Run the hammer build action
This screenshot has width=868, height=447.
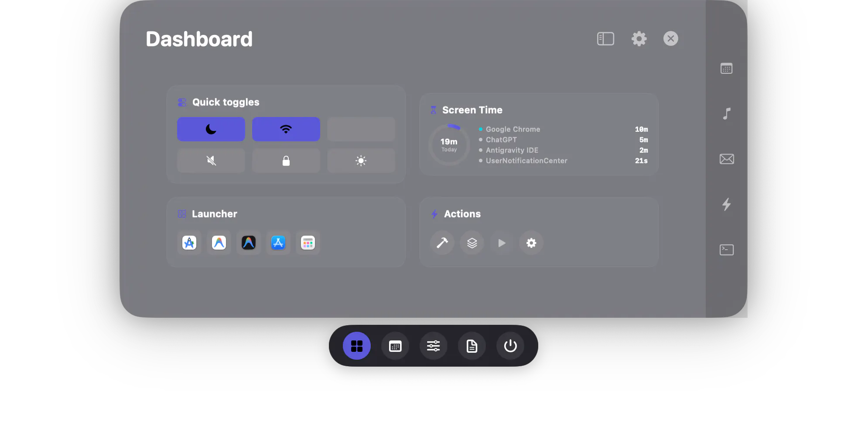(x=442, y=243)
